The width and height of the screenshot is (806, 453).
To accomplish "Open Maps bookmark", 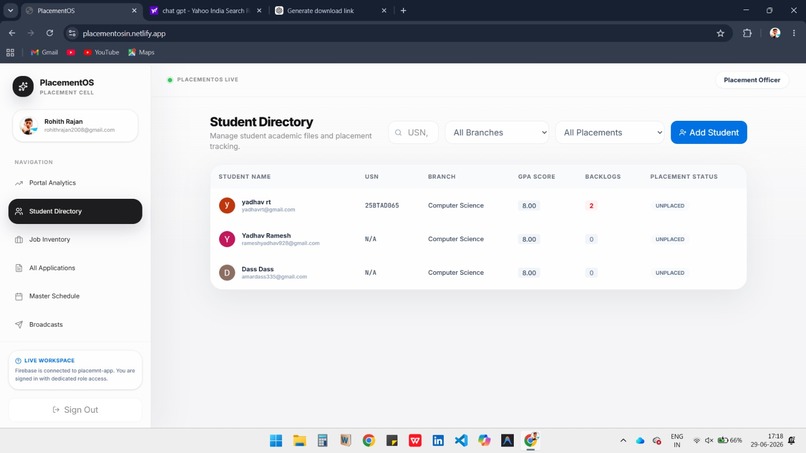I will [141, 52].
